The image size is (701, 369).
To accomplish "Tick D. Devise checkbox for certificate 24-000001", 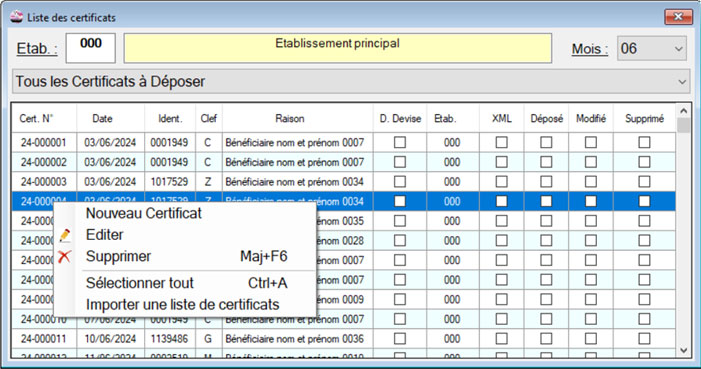I will pos(400,142).
